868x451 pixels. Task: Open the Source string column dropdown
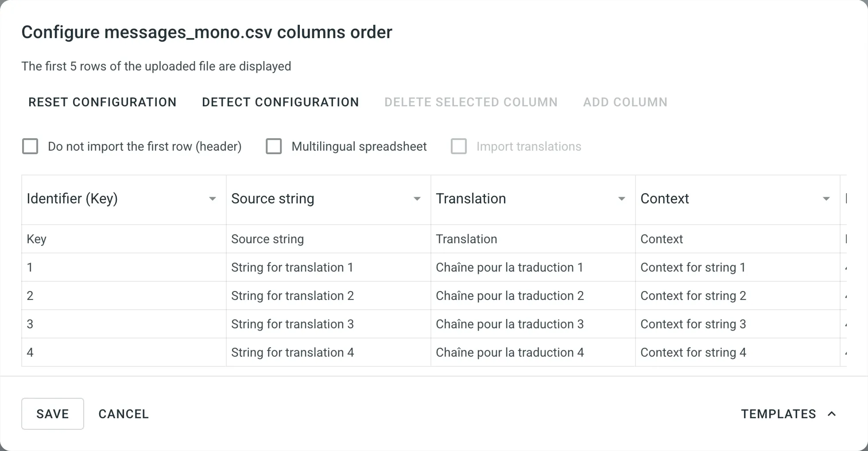tap(329, 199)
